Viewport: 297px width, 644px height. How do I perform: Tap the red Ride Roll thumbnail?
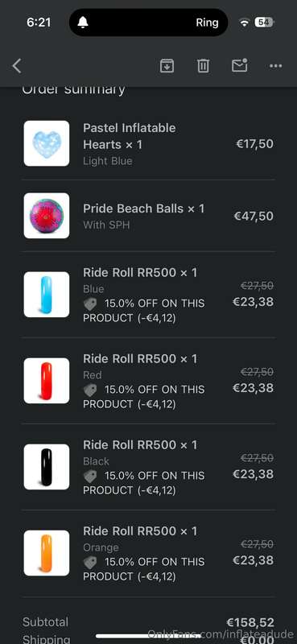(47, 381)
